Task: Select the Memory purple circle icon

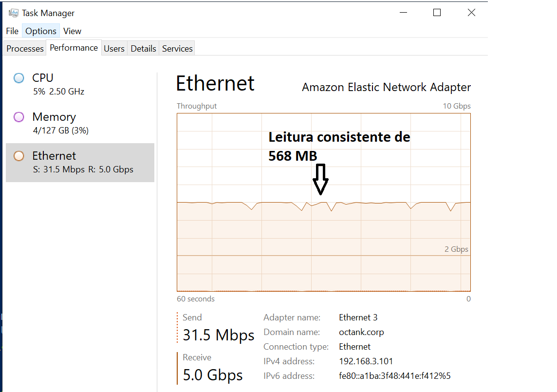Action: tap(19, 117)
